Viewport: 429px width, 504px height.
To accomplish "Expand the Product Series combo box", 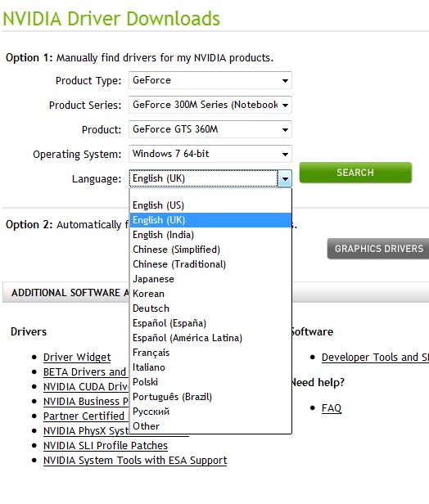I will [x=210, y=105].
